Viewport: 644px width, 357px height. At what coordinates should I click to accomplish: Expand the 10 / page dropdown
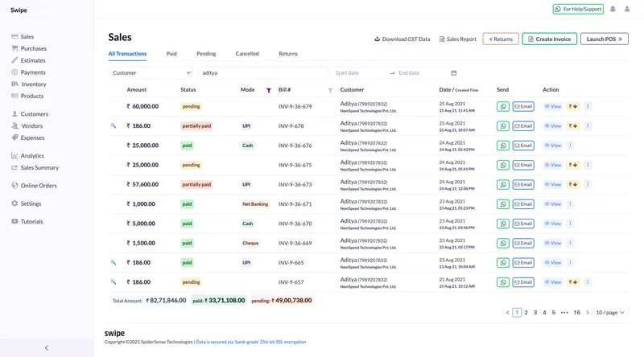coord(610,313)
